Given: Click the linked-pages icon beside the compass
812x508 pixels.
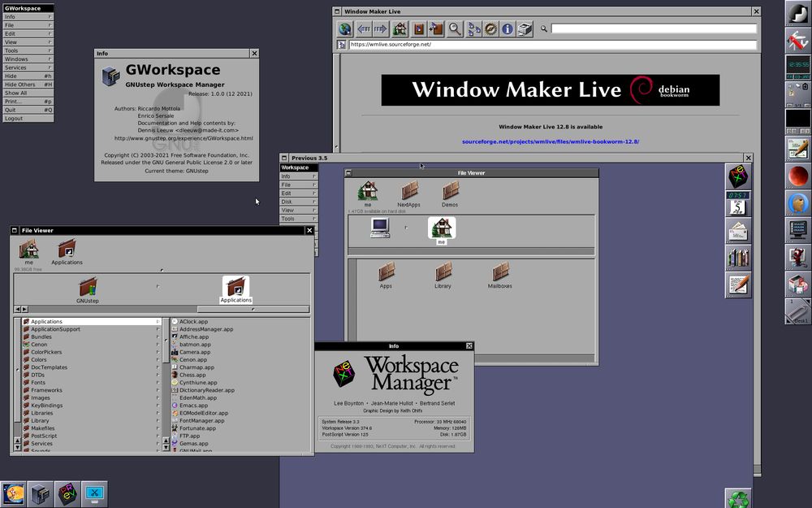Looking at the screenshot, I should [x=474, y=29].
